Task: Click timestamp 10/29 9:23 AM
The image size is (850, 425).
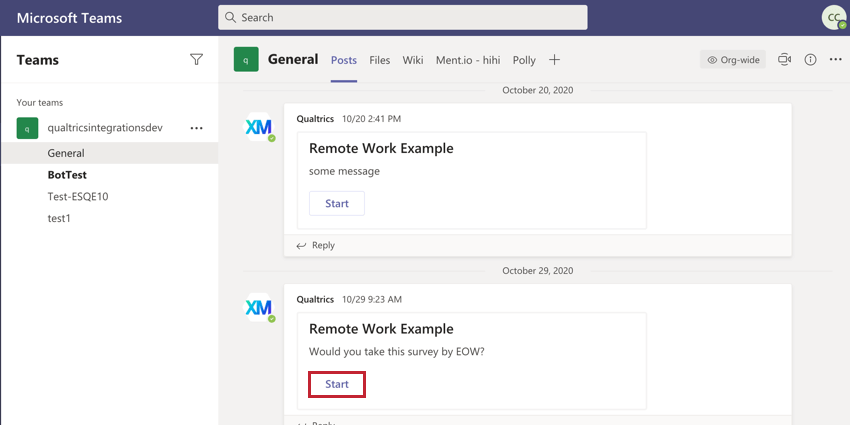Action: tap(372, 299)
